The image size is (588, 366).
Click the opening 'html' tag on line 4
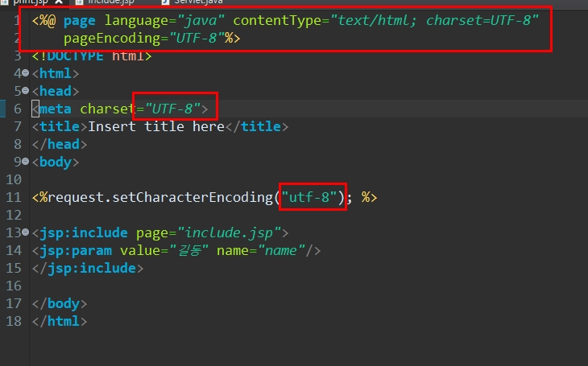tap(55, 73)
